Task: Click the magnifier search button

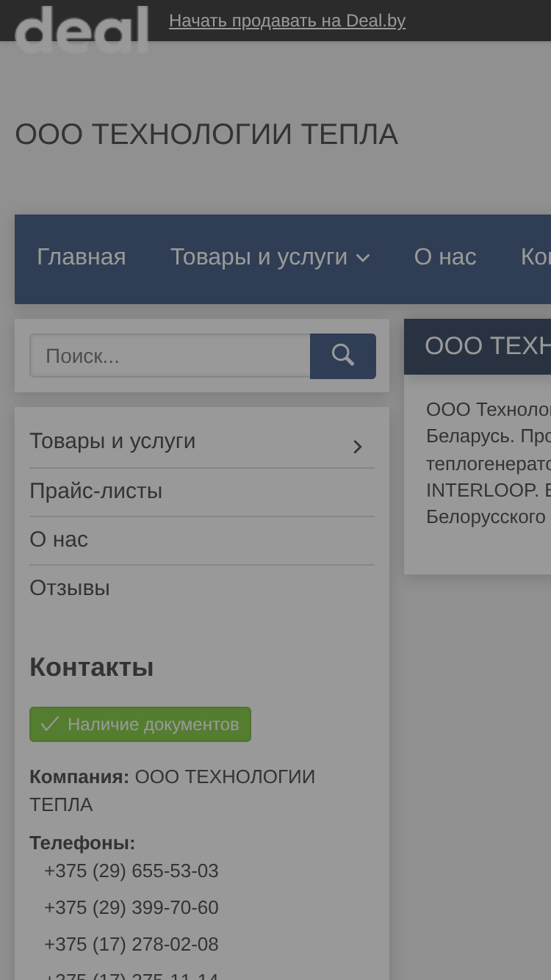Action: (x=343, y=356)
